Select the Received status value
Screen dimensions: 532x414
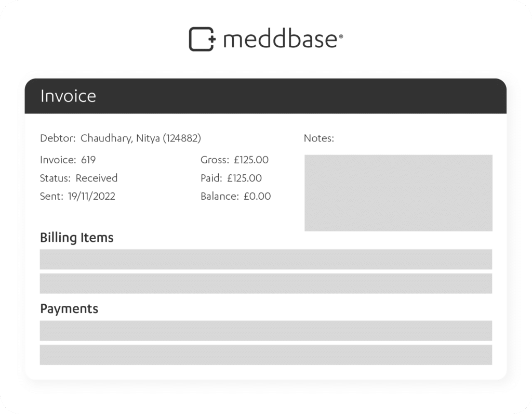coord(96,178)
